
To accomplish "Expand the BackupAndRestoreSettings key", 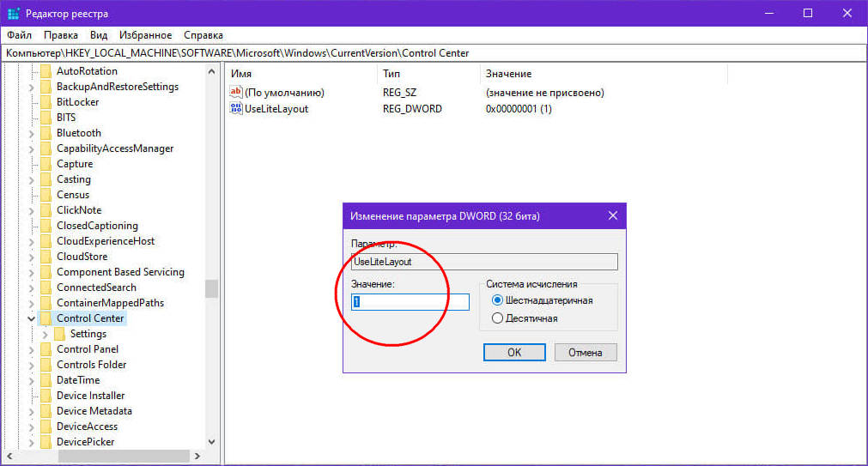I will coord(32,87).
